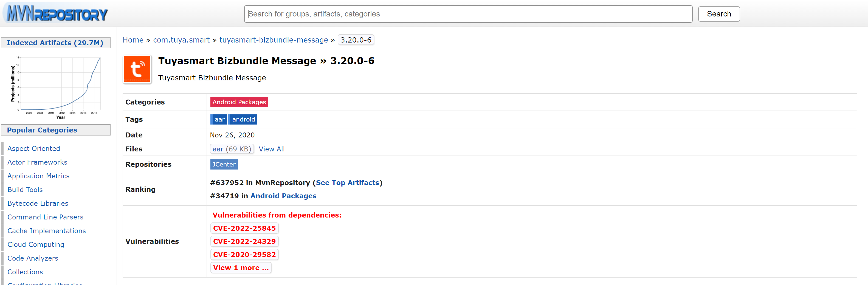
Task: Focus the search groups and artifacts field
Action: [x=468, y=14]
